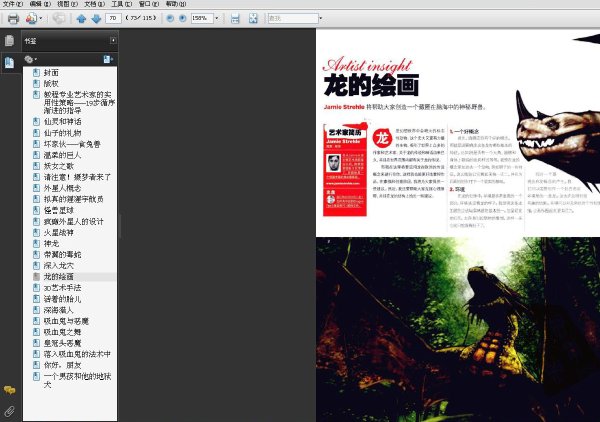Select the 3D艺术手法 bookmark
The height and width of the screenshot is (422, 600).
pyautogui.click(x=62, y=288)
